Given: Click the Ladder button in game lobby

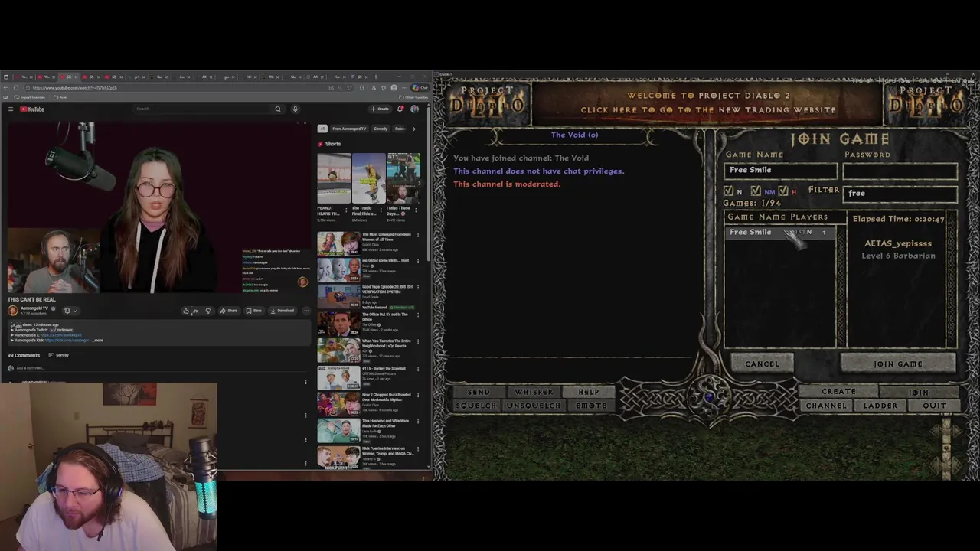Looking at the screenshot, I should tap(880, 406).
